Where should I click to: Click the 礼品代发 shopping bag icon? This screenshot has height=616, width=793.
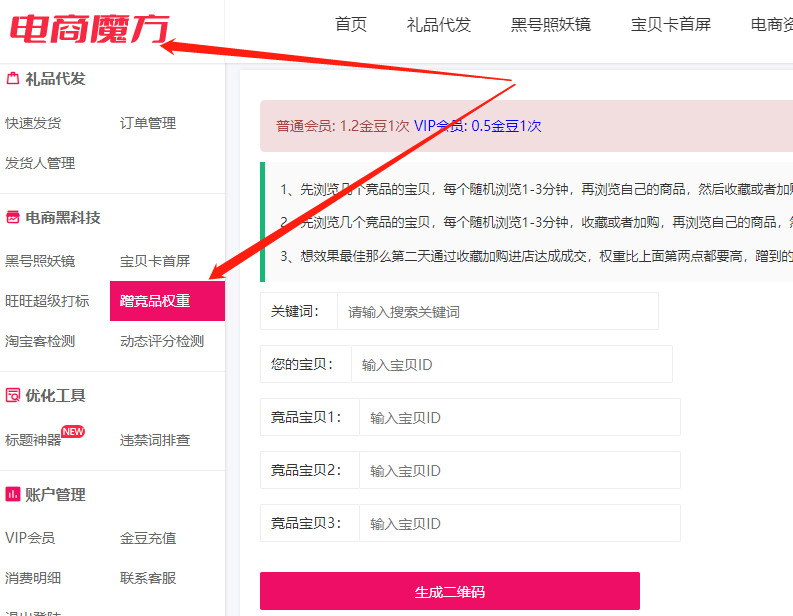13,78
